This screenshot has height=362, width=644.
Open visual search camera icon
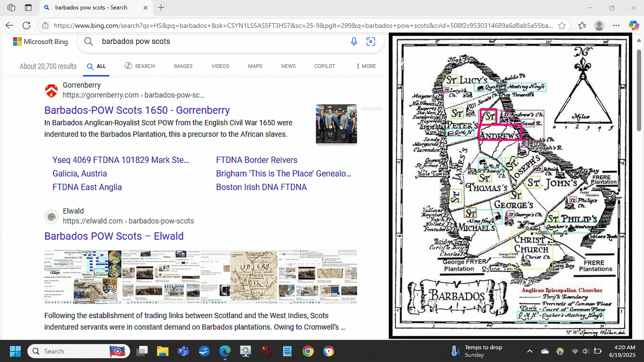[x=371, y=42]
